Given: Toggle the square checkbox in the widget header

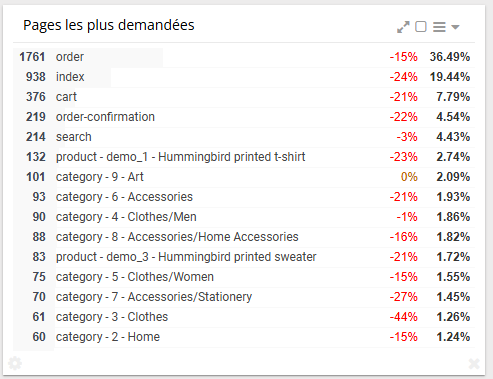Looking at the screenshot, I should [x=421, y=27].
